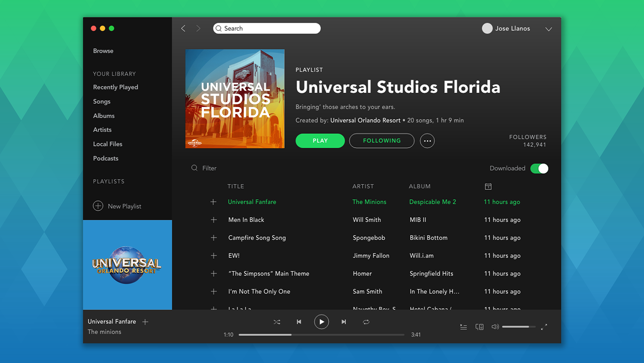Add I'm Not The Only One with plus icon
This screenshot has width=644, height=363.
[x=214, y=292]
